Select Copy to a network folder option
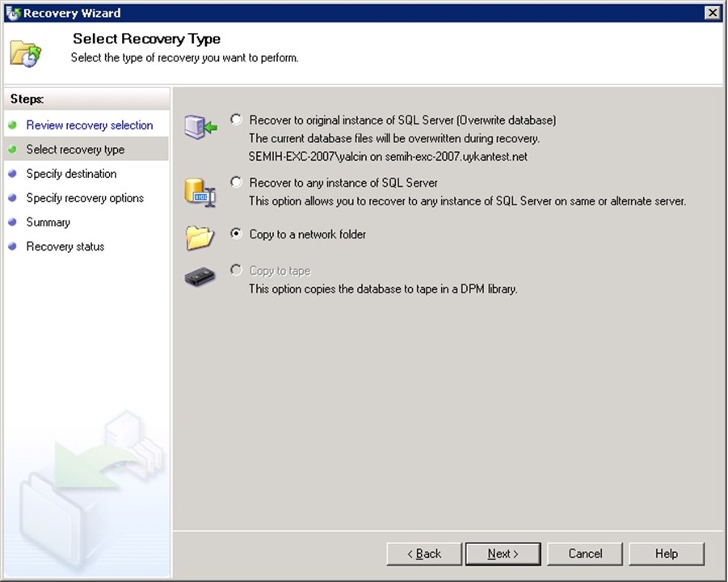The width and height of the screenshot is (728, 582). click(236, 234)
